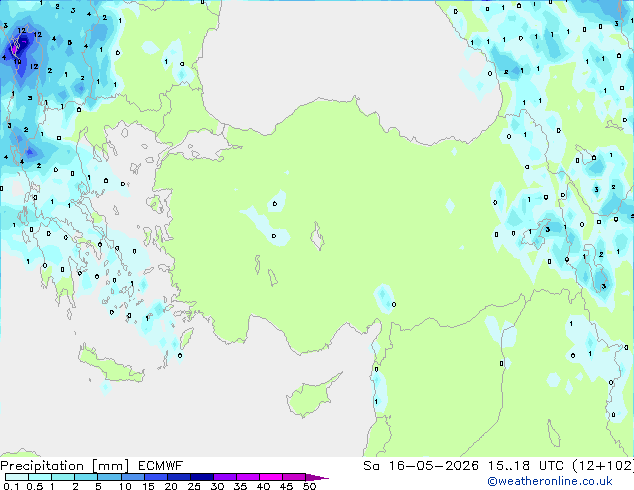The image size is (634, 490).
Task: Click the date '16-05-2026' text
Action: 433,466
